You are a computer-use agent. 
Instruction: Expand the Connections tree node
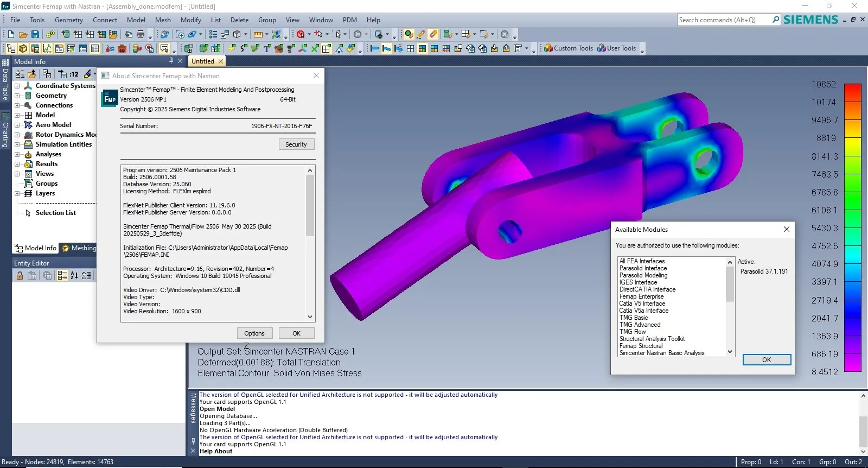(17, 105)
